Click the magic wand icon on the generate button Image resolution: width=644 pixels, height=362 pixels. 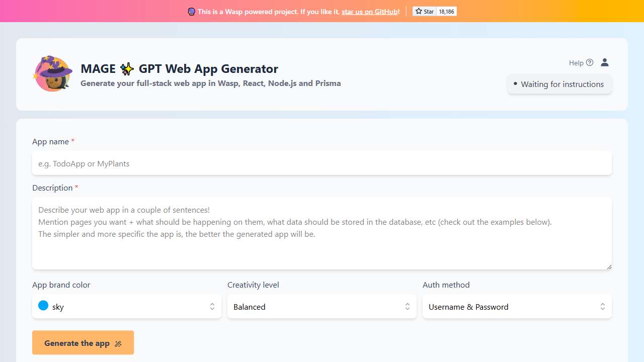[118, 343]
